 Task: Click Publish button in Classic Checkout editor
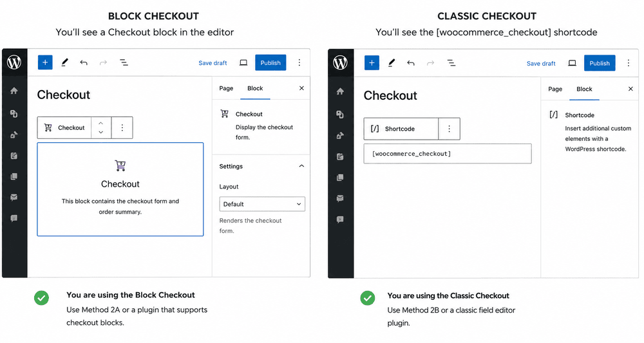pyautogui.click(x=600, y=63)
